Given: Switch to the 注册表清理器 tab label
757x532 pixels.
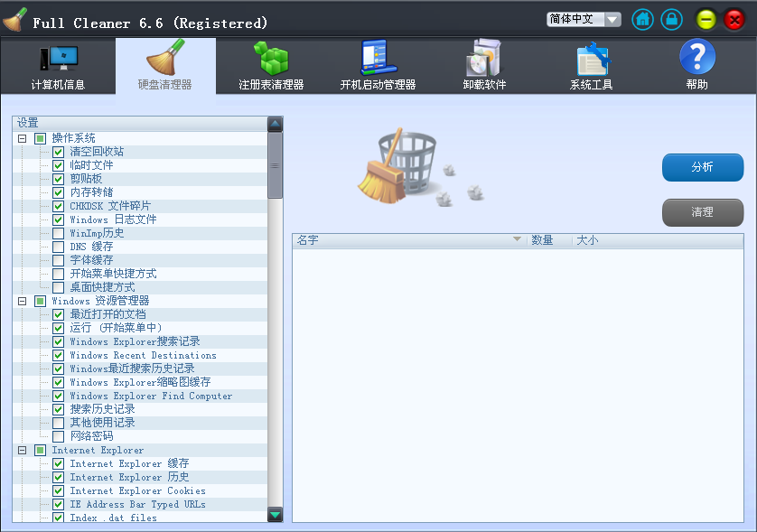Looking at the screenshot, I should point(271,85).
